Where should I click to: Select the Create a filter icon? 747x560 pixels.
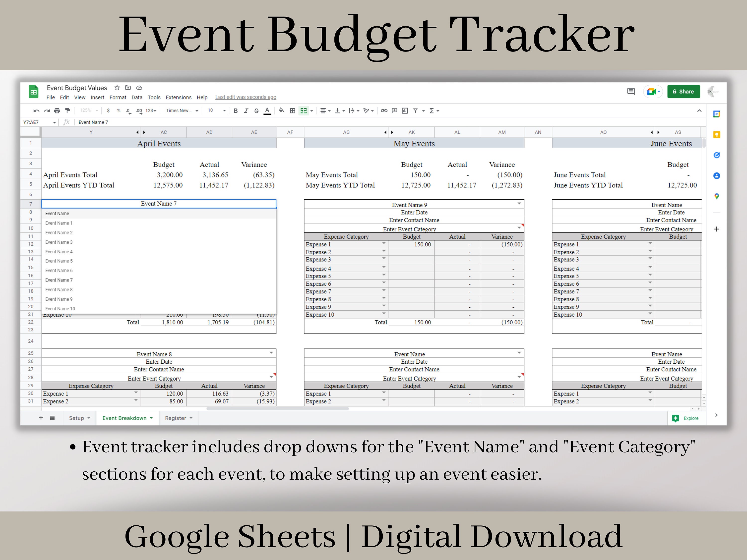click(x=415, y=110)
